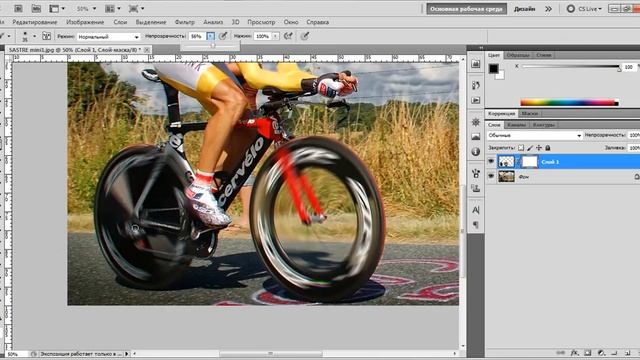Open the Изображение menu
The image size is (640, 360).
pyautogui.click(x=85, y=22)
